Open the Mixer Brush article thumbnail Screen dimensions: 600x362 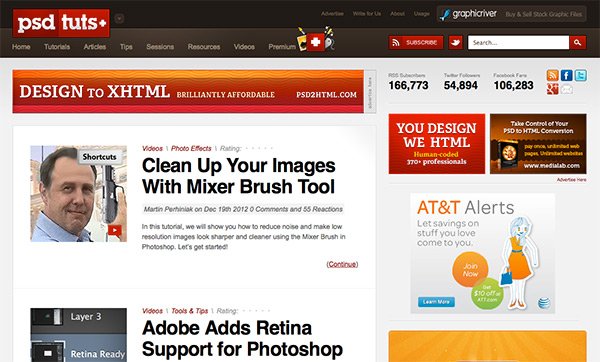click(x=78, y=194)
